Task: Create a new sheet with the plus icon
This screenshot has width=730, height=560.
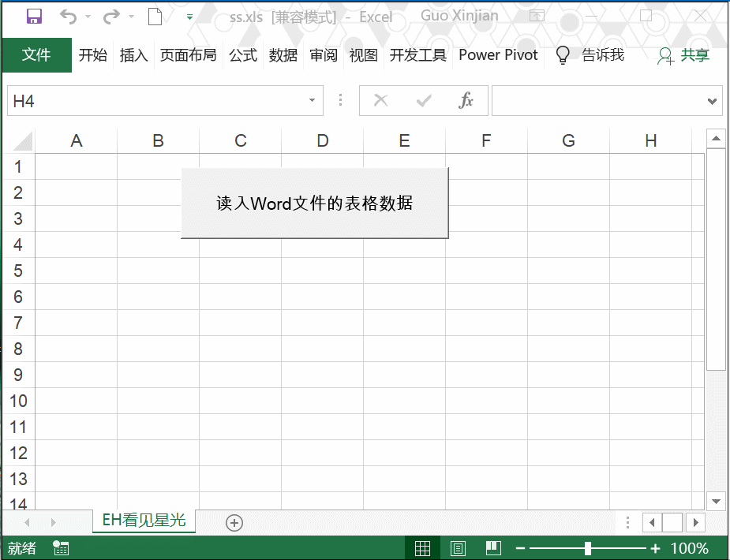Action: click(233, 522)
